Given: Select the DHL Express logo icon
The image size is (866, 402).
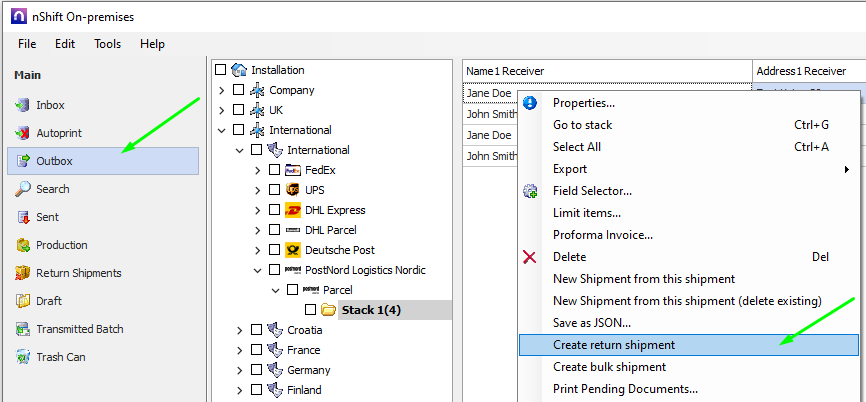Looking at the screenshot, I should coord(293,210).
